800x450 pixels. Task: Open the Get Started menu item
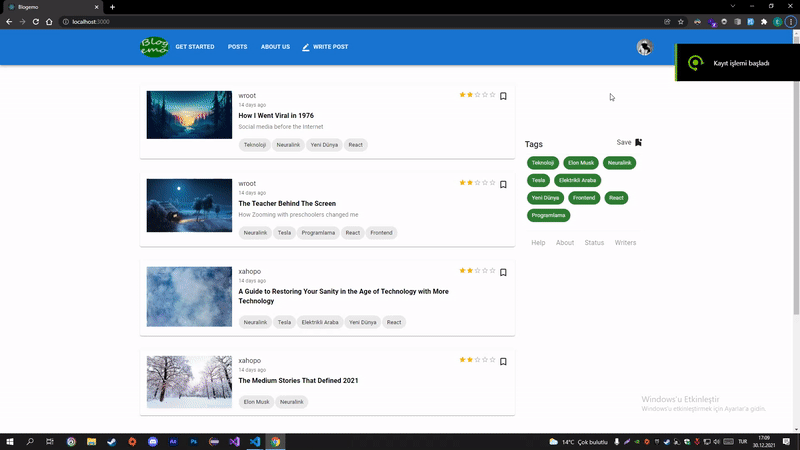point(195,47)
